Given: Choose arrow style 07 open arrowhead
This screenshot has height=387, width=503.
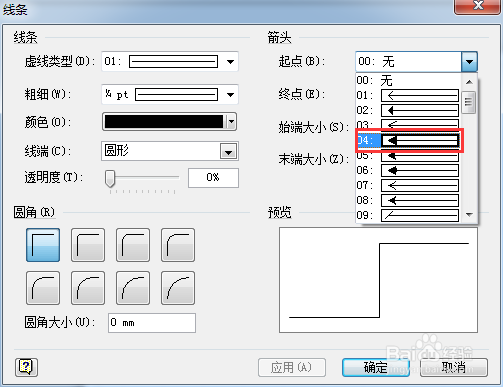Looking at the screenshot, I should click(408, 185).
